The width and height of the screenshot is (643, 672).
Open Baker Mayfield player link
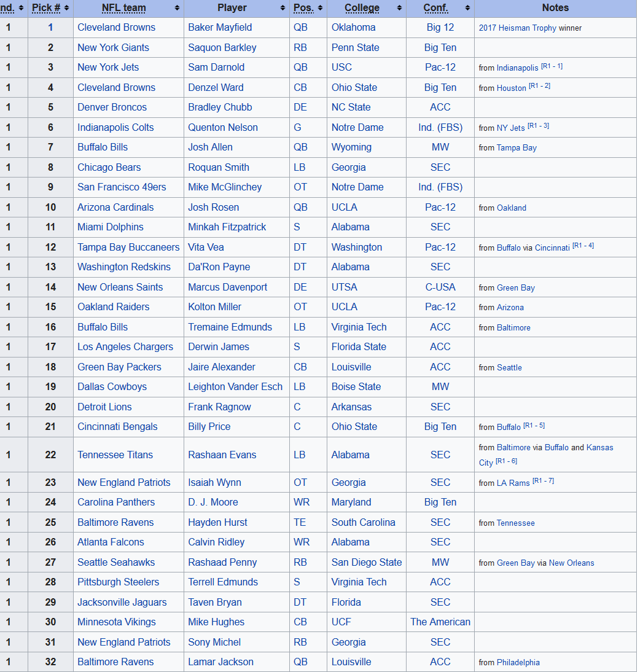tap(220, 28)
